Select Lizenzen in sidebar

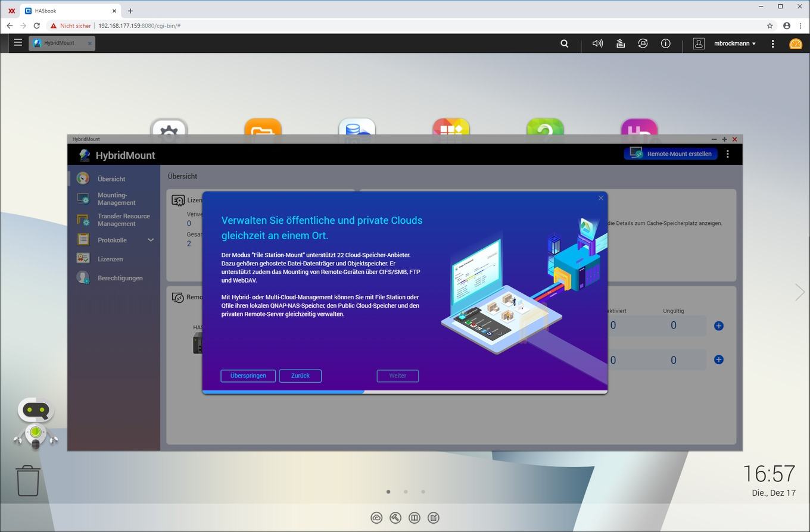point(114,259)
